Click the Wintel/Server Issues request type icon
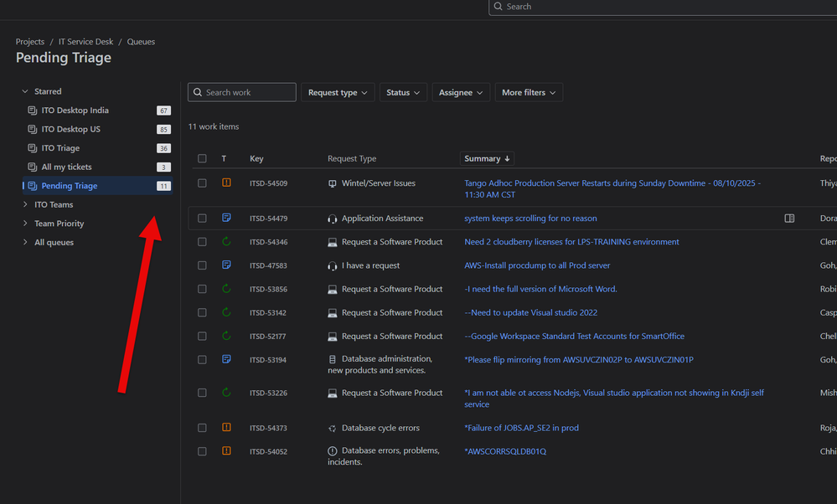Viewport: 837px width, 504px height. (x=332, y=183)
